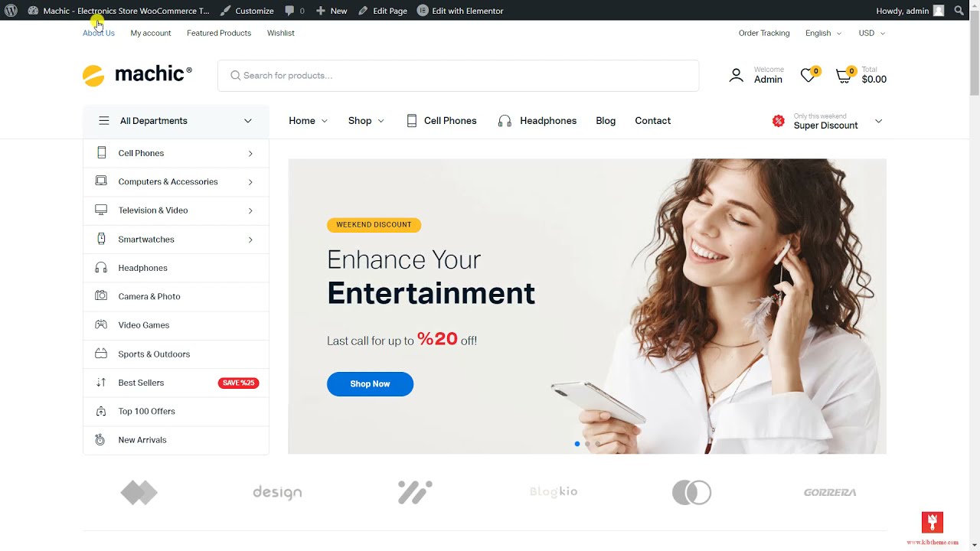Screen dimensions: 980x551
Task: Click the GORRERA brand logo
Action: (830, 493)
